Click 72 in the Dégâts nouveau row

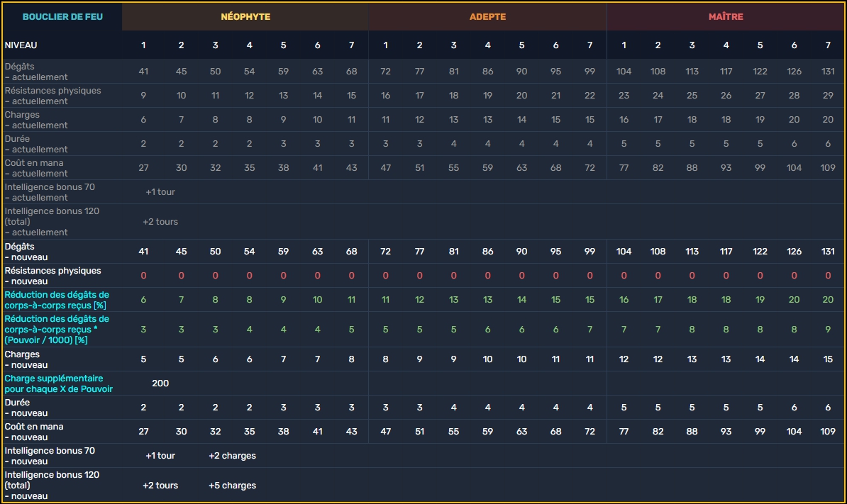[385, 252]
